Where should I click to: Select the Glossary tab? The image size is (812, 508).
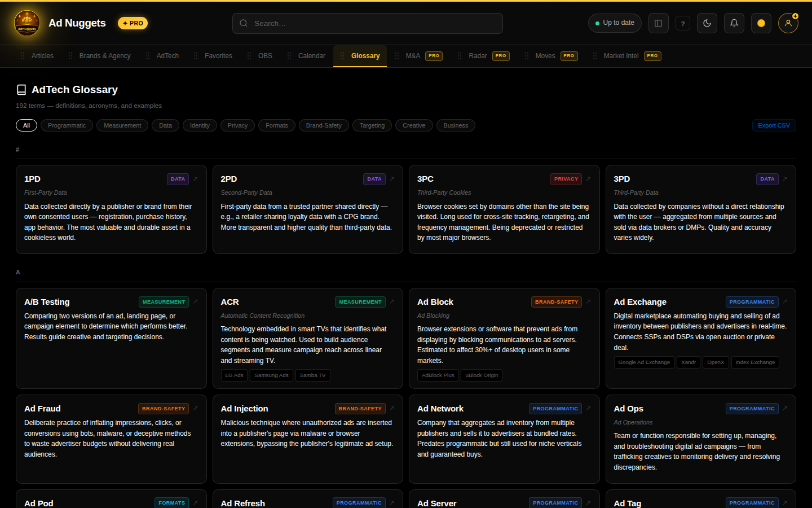pos(360,56)
